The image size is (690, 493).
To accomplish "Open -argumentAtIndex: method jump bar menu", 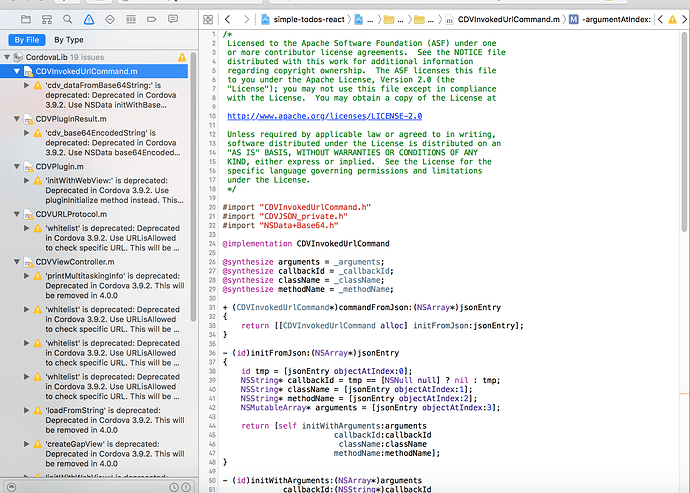I will tap(610, 19).
